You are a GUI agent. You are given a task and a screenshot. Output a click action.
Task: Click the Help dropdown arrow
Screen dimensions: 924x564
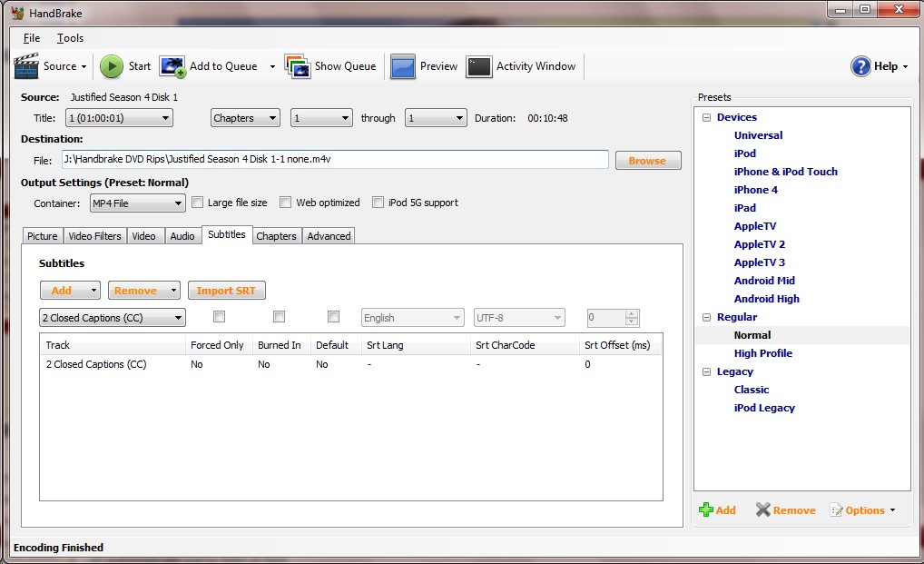(905, 66)
